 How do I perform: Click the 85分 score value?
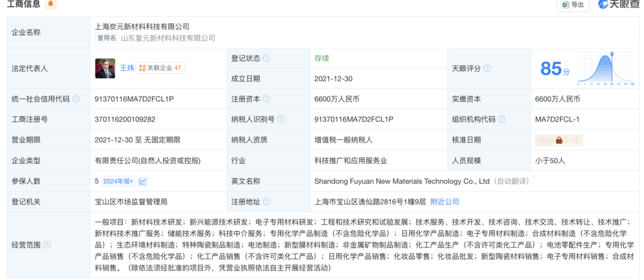pos(555,69)
